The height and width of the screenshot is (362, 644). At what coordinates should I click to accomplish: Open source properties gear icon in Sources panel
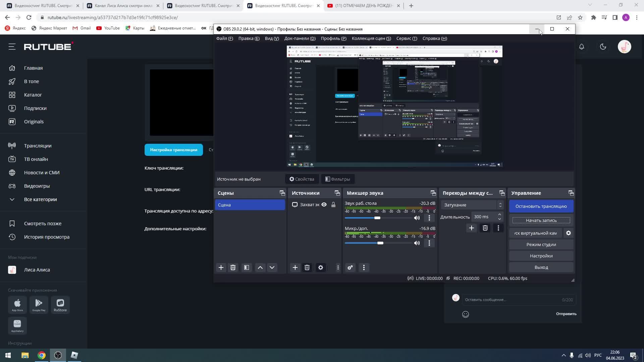click(x=320, y=267)
